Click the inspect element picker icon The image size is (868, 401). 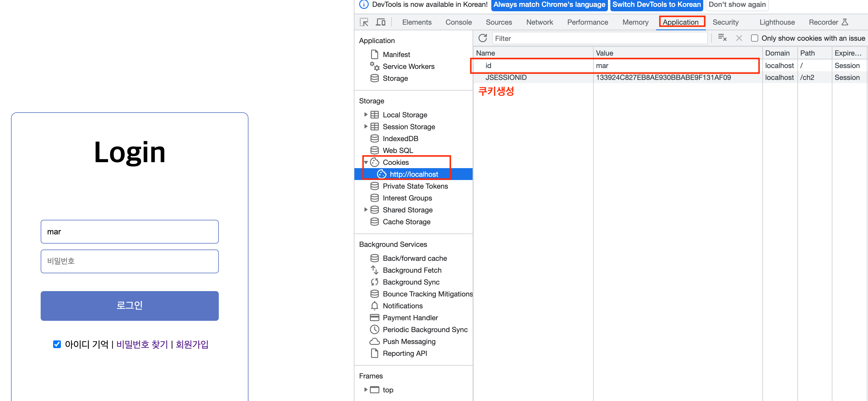364,22
